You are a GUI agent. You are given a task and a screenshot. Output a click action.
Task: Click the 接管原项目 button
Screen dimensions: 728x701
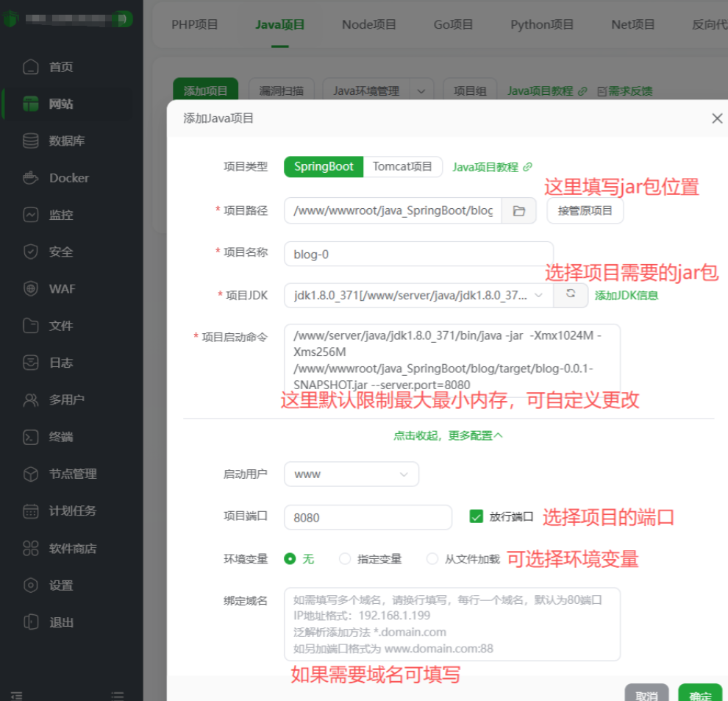pyautogui.click(x=585, y=210)
